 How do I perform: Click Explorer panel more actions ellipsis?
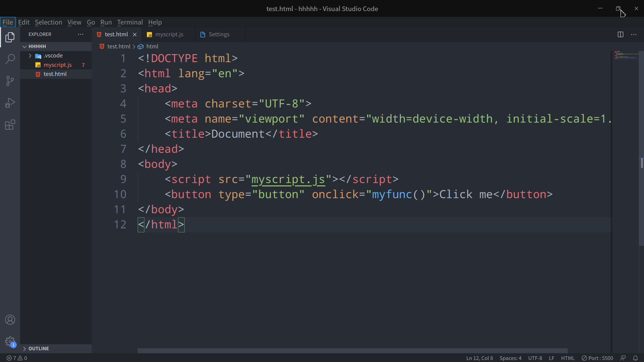(81, 34)
